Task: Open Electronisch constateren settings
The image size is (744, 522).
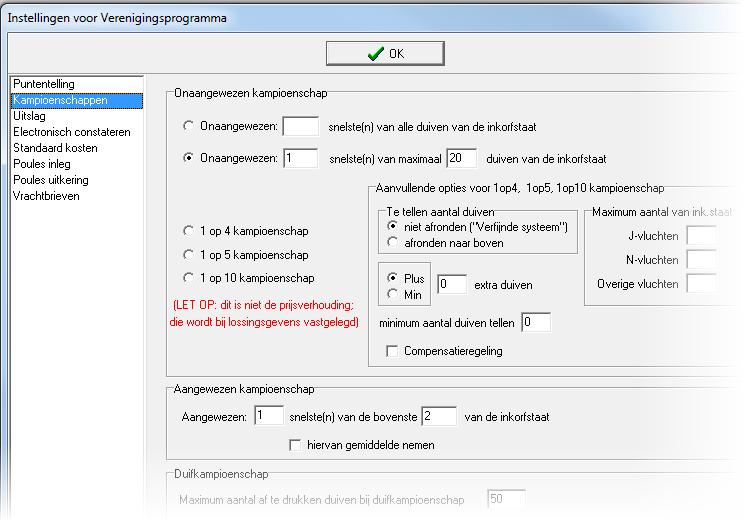Action: point(72,132)
